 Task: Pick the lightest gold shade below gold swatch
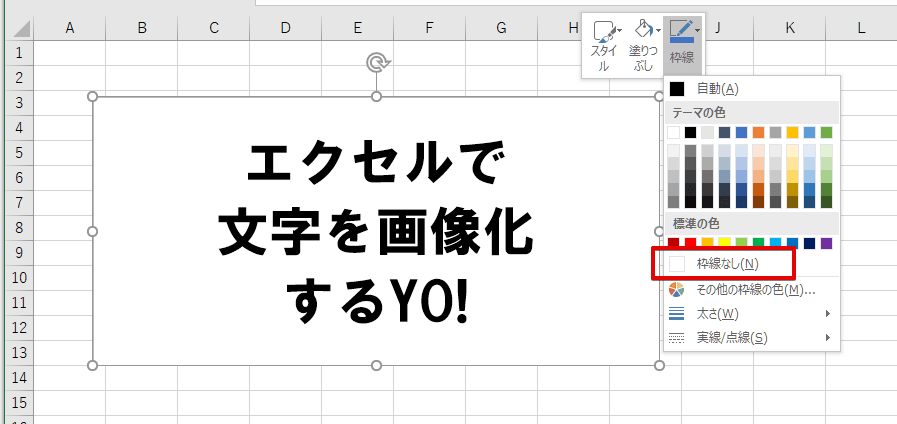tap(792, 150)
